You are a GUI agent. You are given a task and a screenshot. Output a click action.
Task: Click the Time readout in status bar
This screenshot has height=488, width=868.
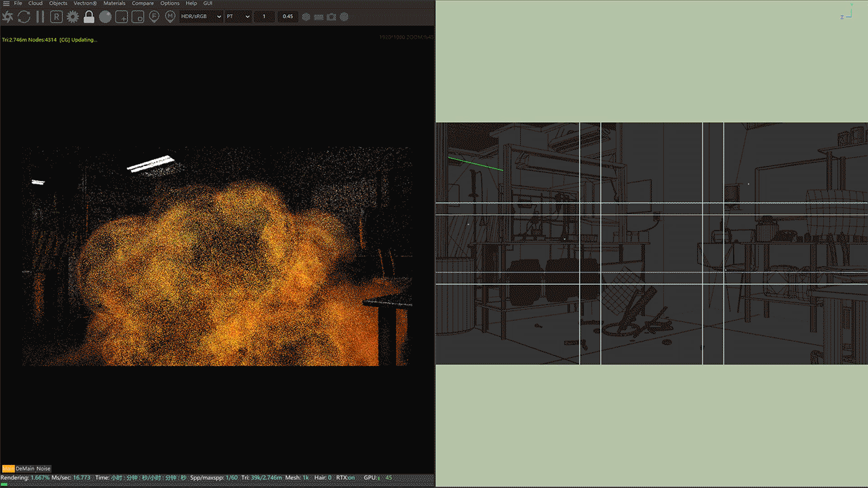click(x=141, y=478)
